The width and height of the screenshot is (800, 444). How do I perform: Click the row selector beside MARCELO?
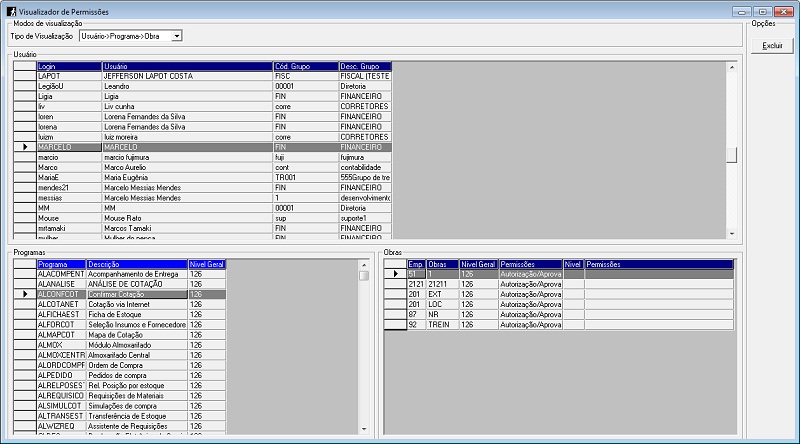point(25,147)
